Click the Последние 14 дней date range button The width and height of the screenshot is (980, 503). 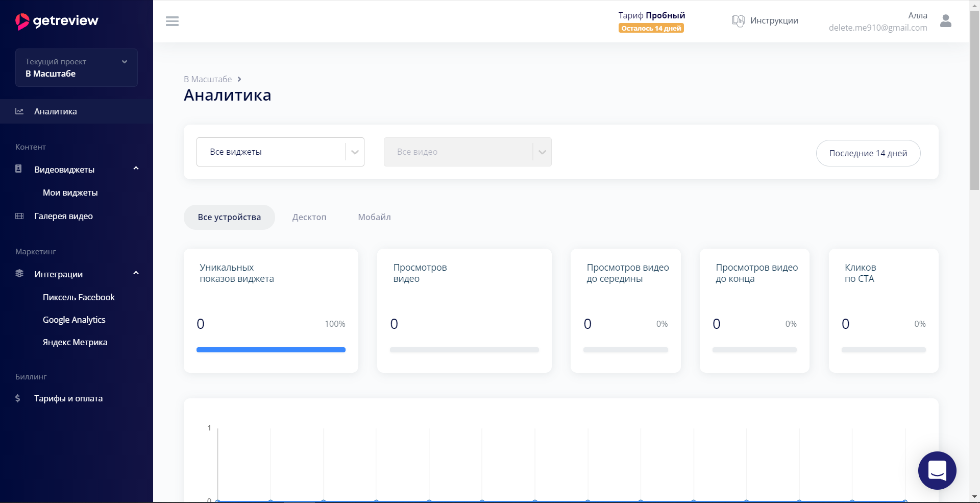(x=868, y=153)
